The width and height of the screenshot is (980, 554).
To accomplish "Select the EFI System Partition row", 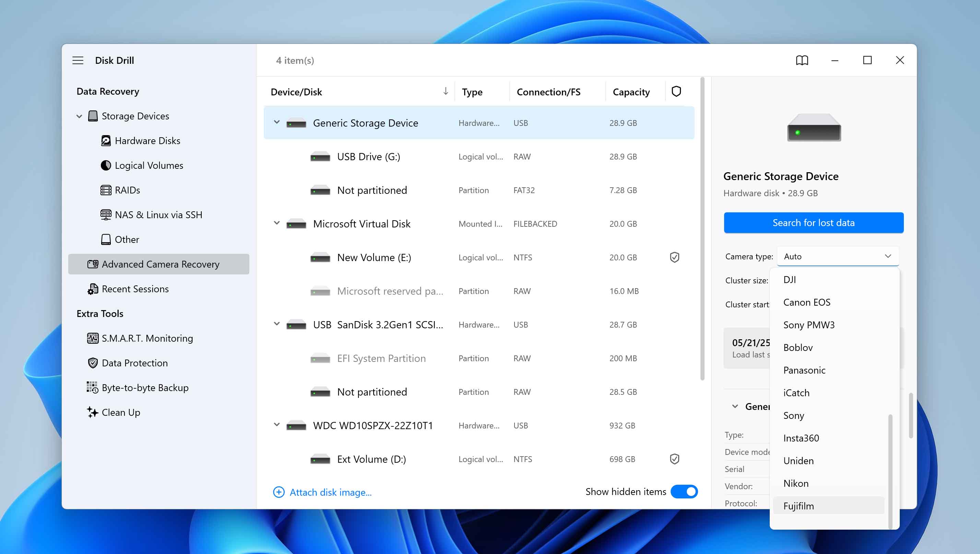I will click(x=479, y=358).
